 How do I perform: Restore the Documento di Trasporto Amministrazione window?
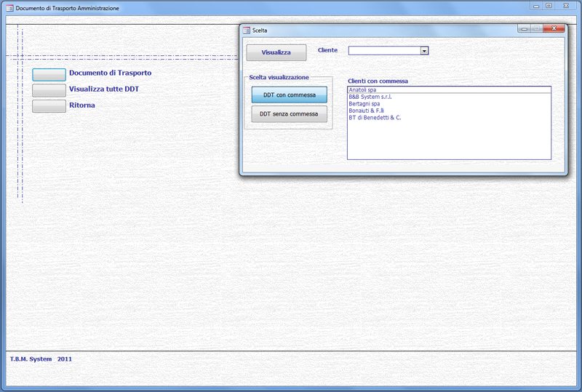click(549, 6)
